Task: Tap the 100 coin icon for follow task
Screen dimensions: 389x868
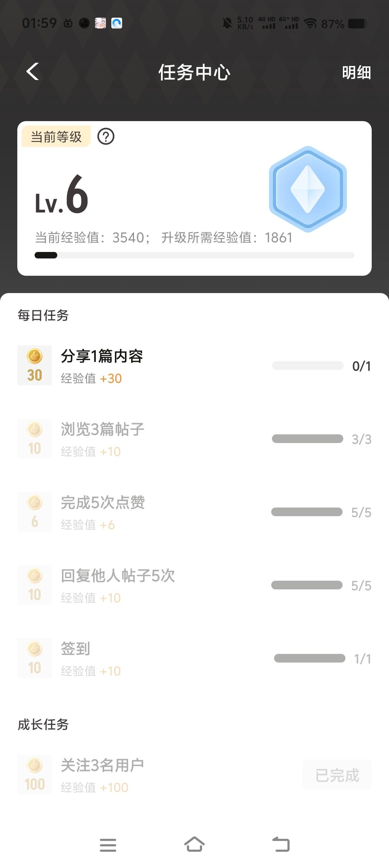Action: tap(35, 774)
